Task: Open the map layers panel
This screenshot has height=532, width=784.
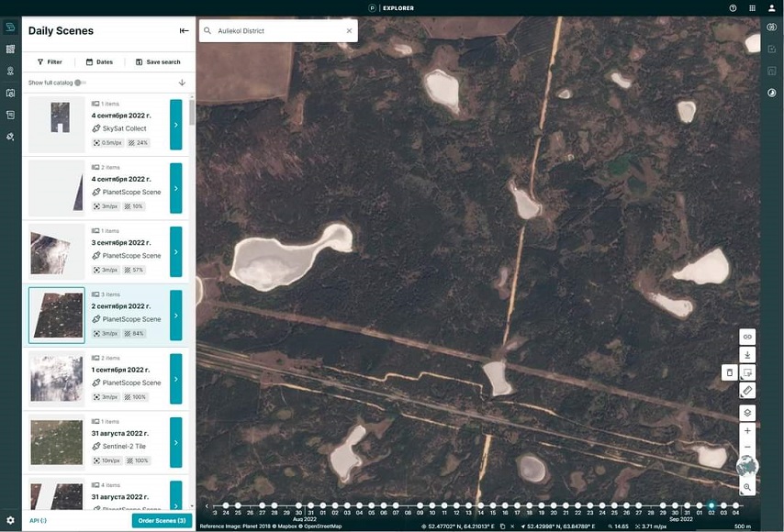Action: click(747, 413)
